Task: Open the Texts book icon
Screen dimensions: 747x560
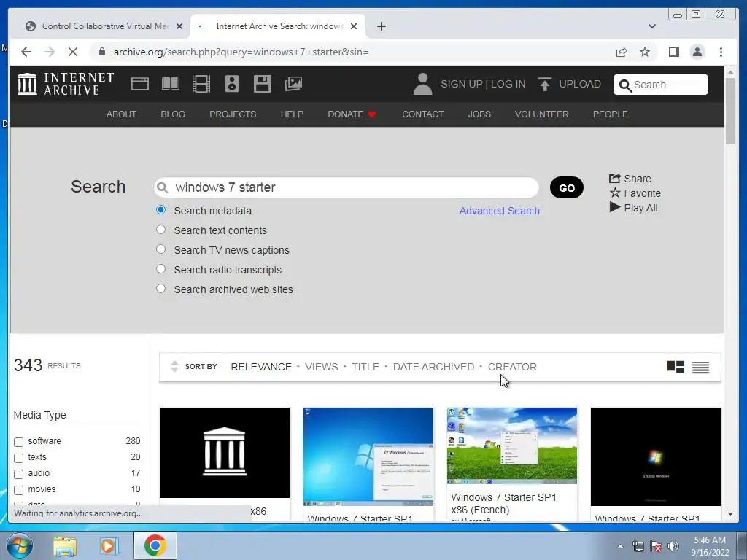Action: coord(171,84)
